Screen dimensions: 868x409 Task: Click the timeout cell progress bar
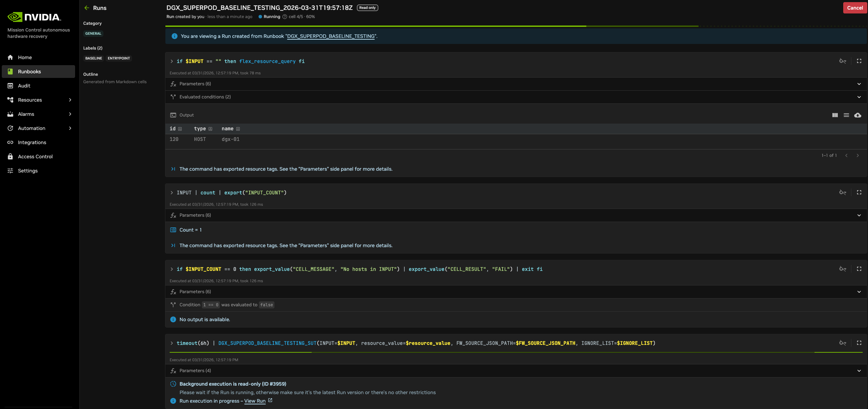(x=516, y=352)
